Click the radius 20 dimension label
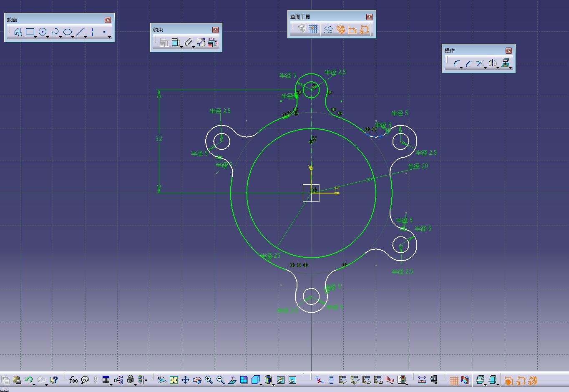 coord(418,166)
